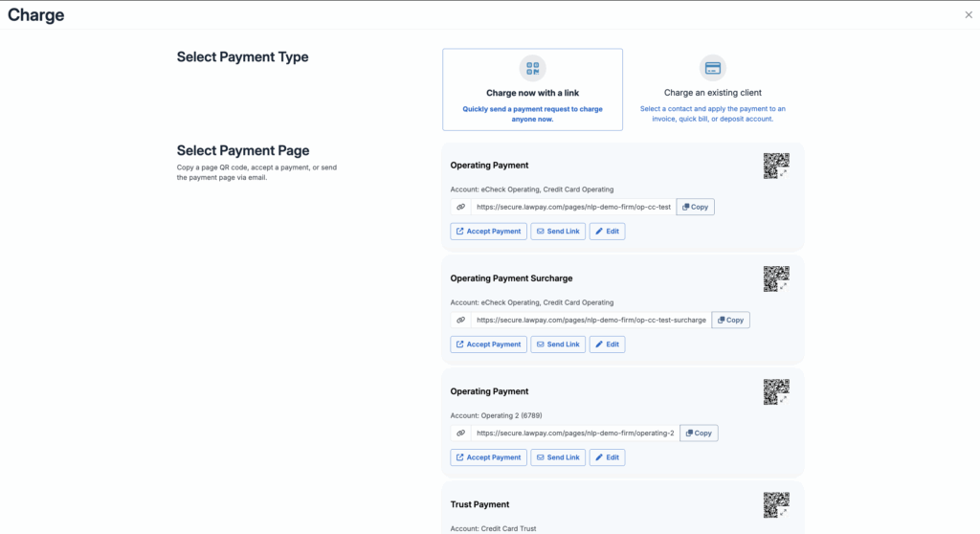Copy the op-cc-test payment link
The image size is (980, 534).
(x=696, y=207)
